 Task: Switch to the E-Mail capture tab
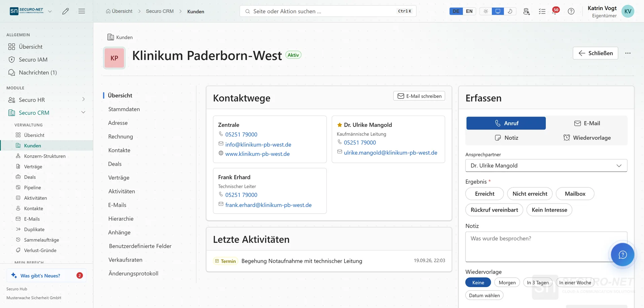click(x=587, y=123)
